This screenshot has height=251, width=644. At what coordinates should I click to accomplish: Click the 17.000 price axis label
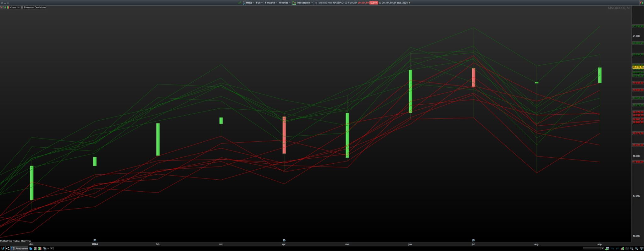click(x=636, y=196)
